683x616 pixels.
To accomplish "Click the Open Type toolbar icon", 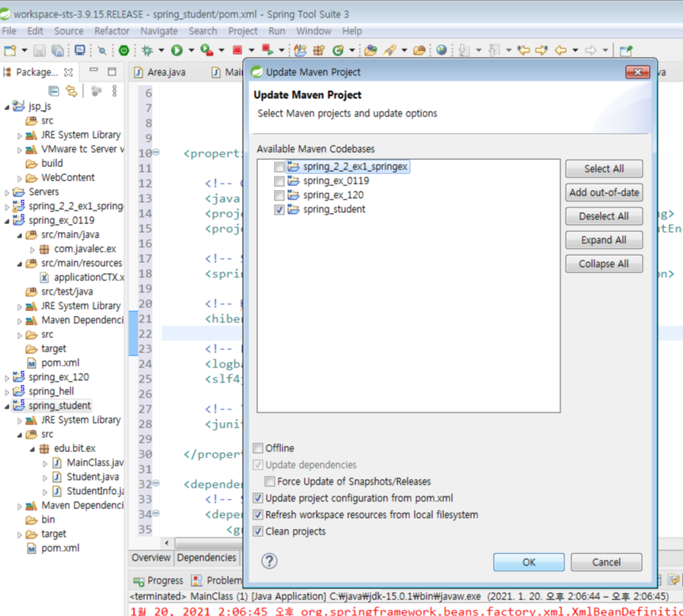I will (x=370, y=51).
